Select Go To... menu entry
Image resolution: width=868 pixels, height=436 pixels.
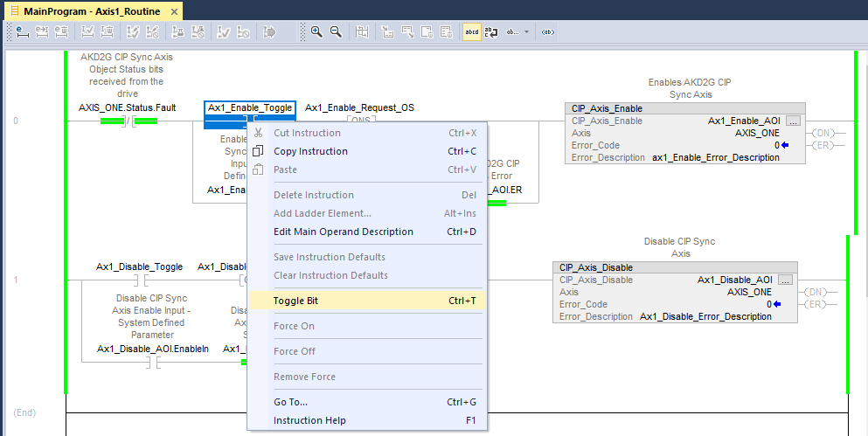[x=367, y=402]
